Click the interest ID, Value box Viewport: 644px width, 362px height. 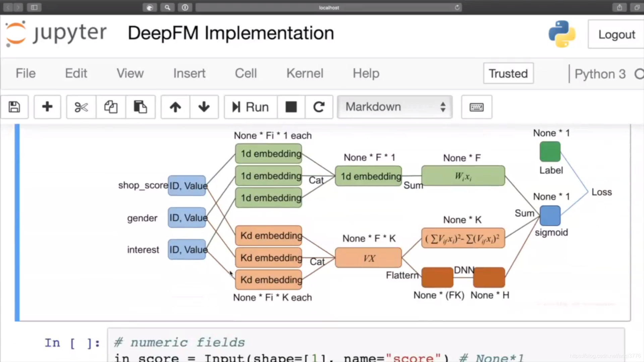[187, 249]
